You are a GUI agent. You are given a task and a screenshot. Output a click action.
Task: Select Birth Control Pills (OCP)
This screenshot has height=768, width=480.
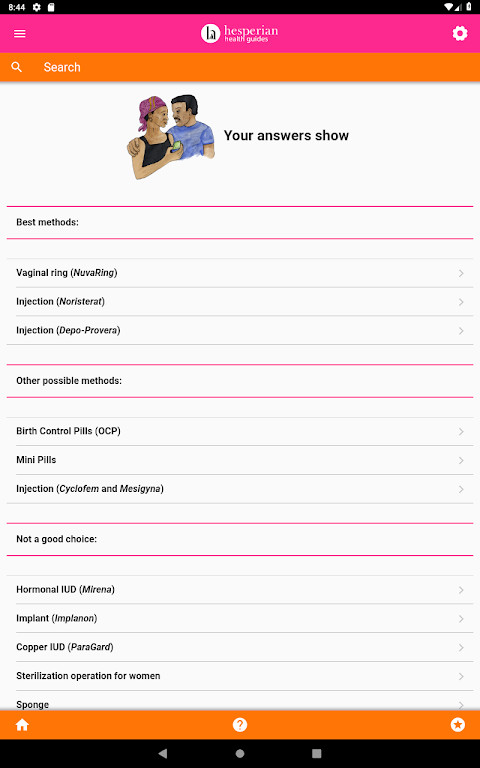(x=240, y=432)
